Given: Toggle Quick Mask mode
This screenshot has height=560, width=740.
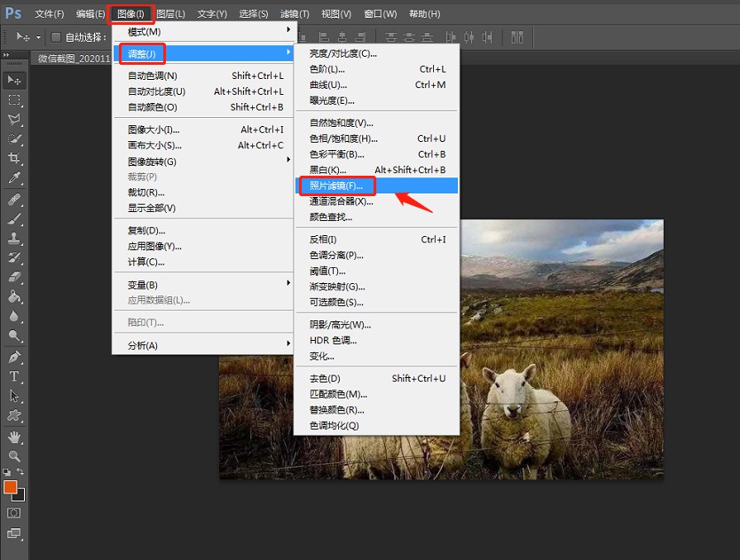Looking at the screenshot, I should click(15, 512).
